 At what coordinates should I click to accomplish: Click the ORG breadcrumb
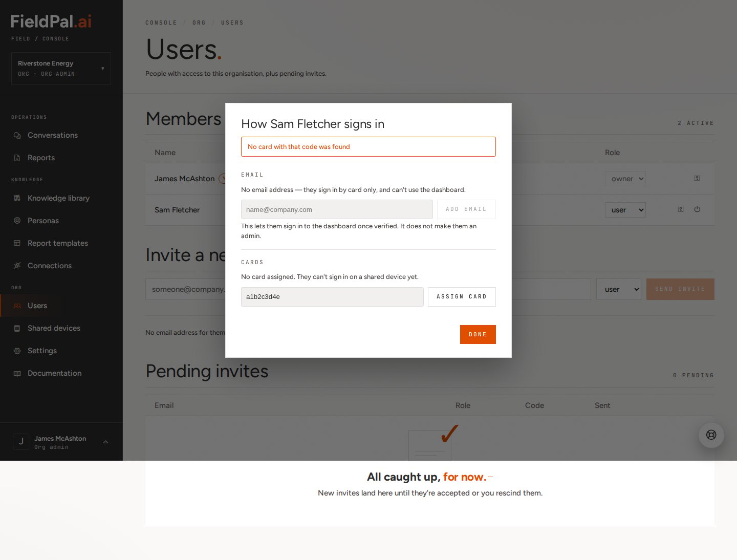tap(199, 23)
